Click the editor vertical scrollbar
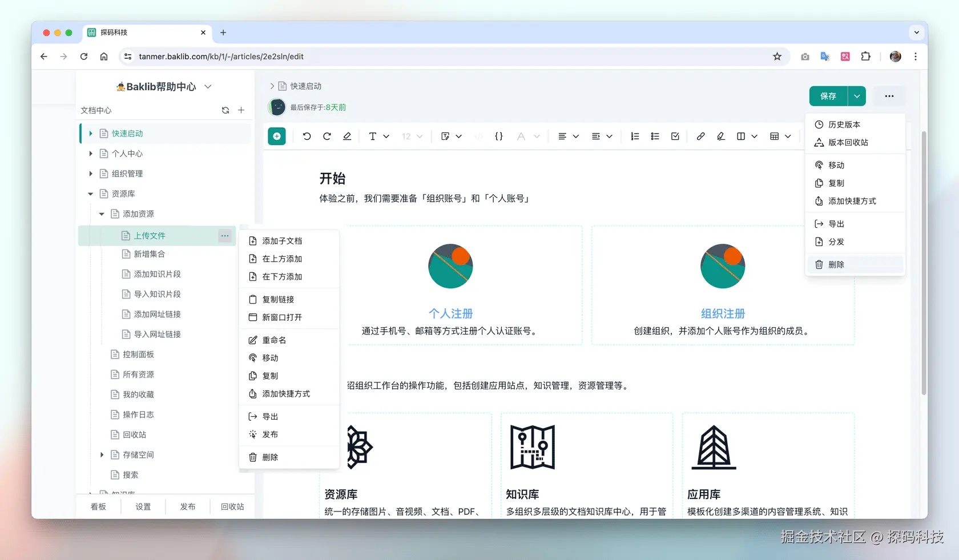Screen dimensions: 959x560 [x=924, y=263]
